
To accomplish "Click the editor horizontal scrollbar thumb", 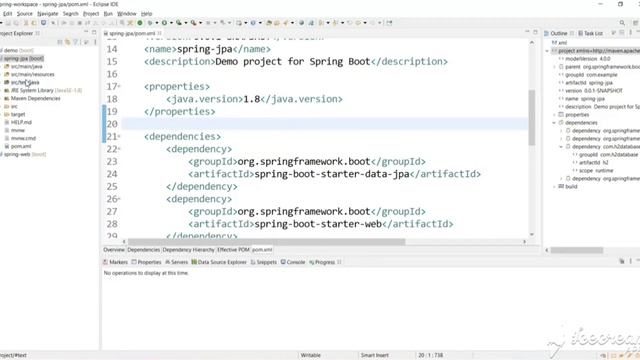I will pos(267,242).
